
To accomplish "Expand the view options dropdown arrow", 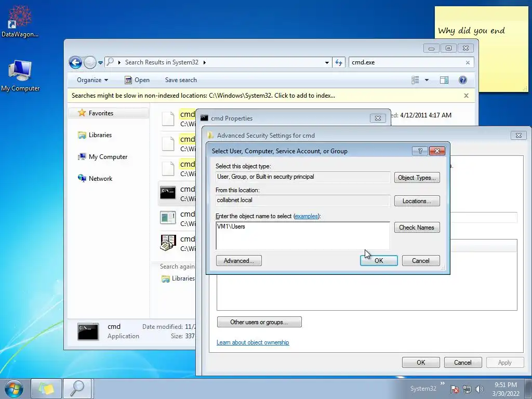I will coord(427,80).
